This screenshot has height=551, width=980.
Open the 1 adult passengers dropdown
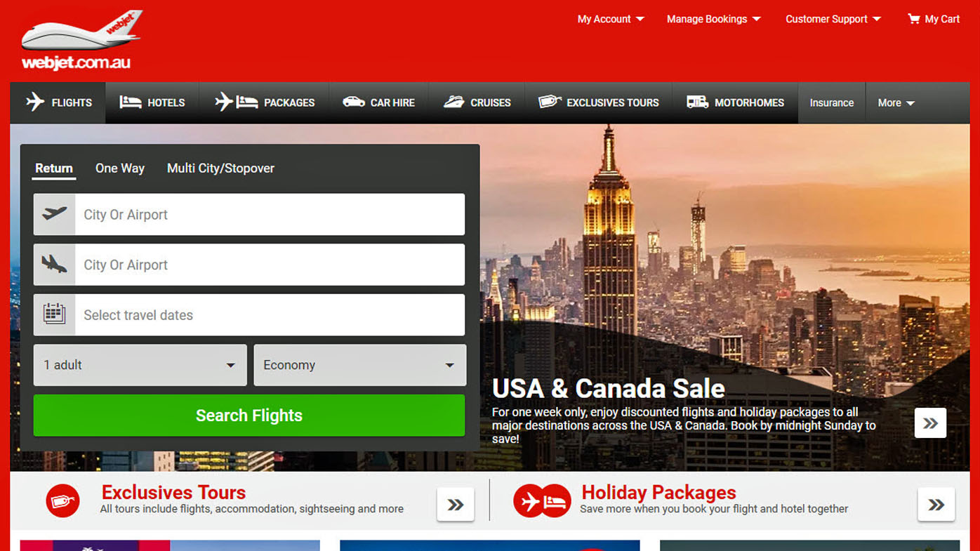(x=140, y=365)
